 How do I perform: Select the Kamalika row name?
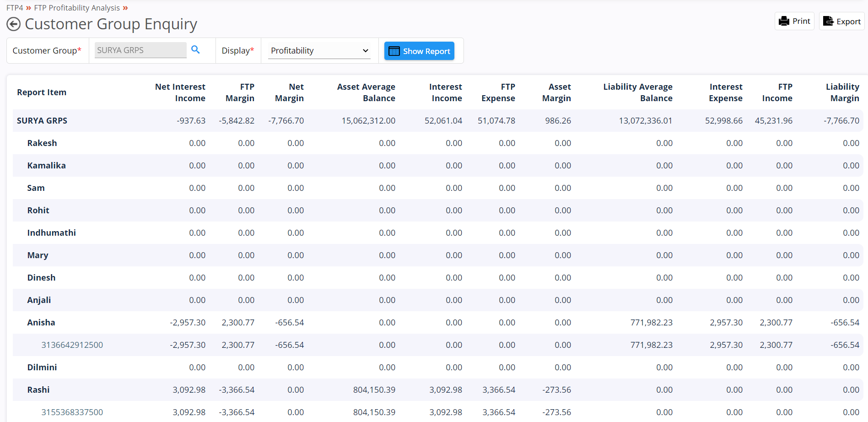[x=46, y=166]
